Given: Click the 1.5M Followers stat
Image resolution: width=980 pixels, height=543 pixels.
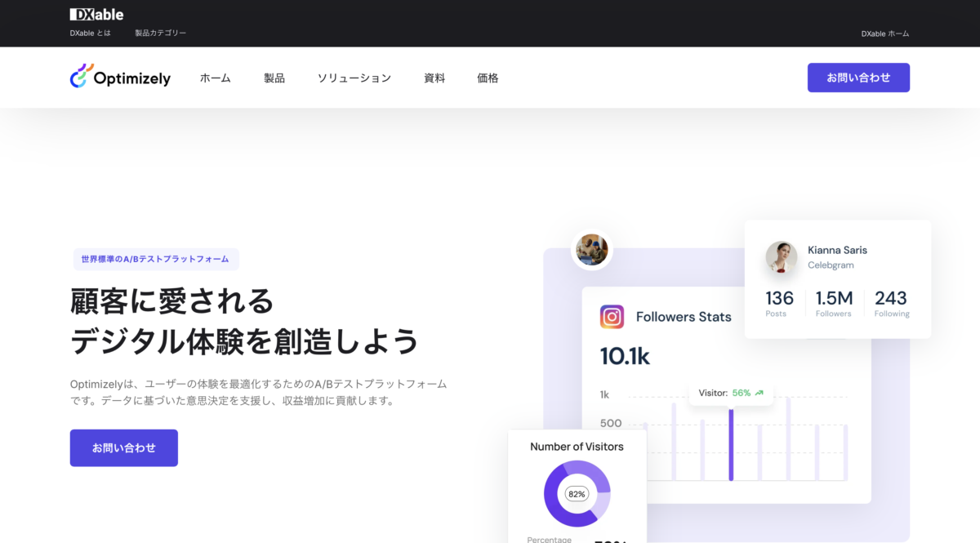Looking at the screenshot, I should pos(834,303).
